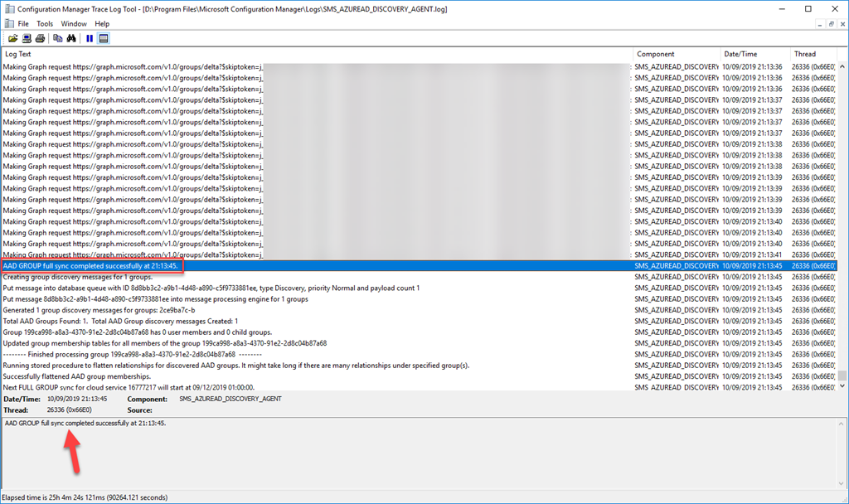Click the details text box showing sync message
The height and width of the screenshot is (504, 849).
tap(415, 452)
